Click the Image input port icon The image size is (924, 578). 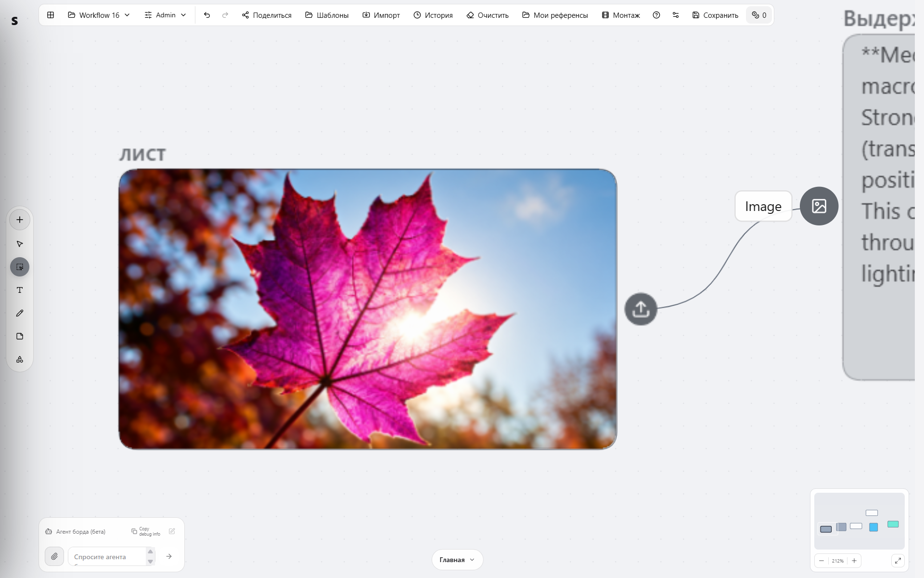[819, 206]
